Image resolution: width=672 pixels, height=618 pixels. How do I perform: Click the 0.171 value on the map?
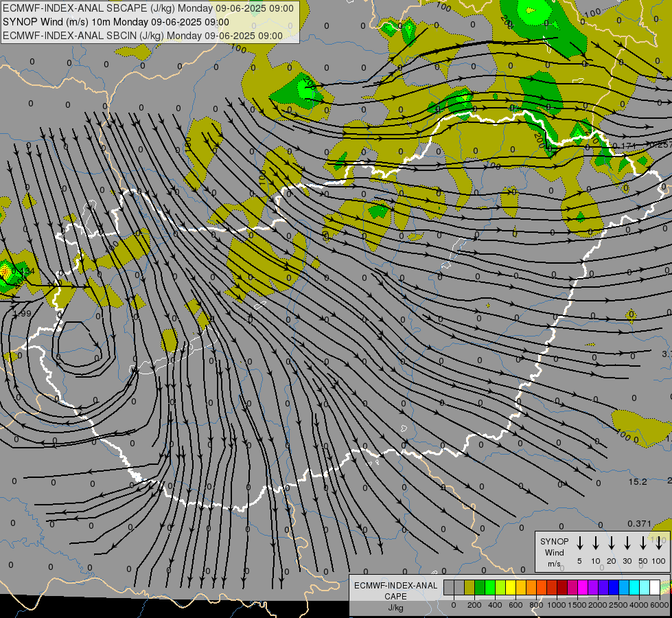(x=624, y=146)
